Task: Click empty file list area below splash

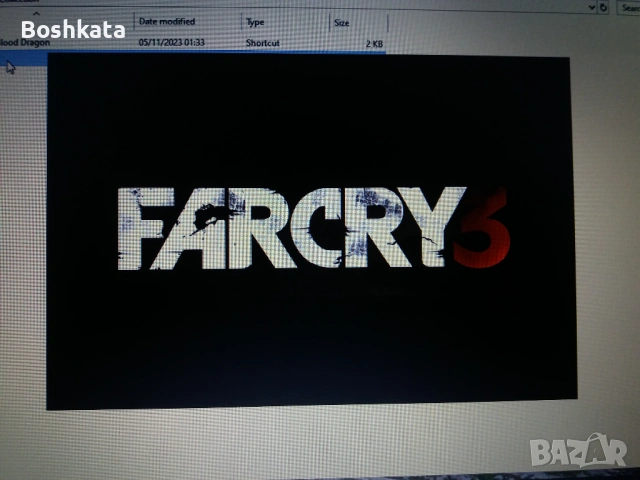Action: (300, 445)
